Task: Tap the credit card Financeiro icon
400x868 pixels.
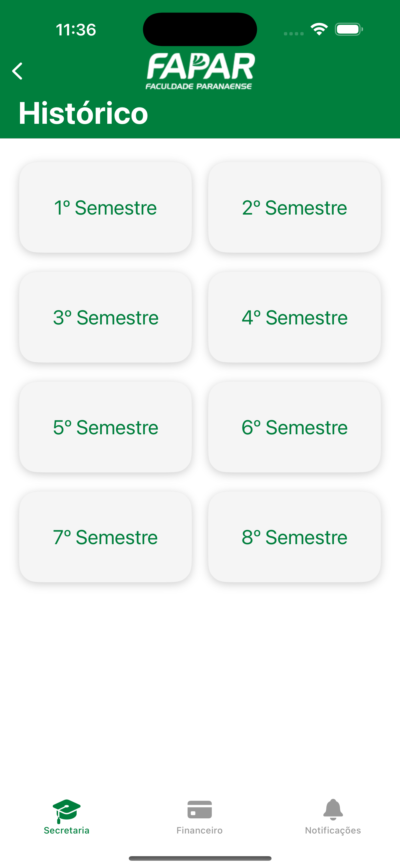Action: pyautogui.click(x=200, y=809)
